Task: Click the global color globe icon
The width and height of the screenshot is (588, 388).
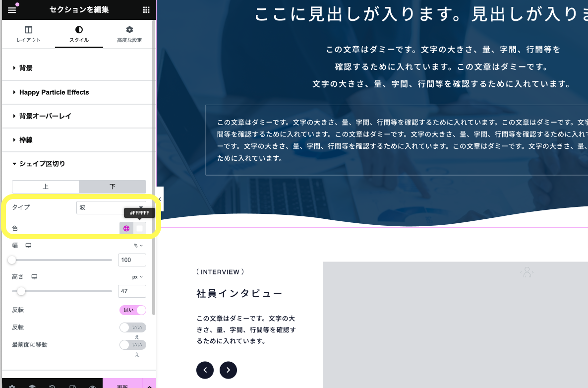Action: (x=126, y=228)
